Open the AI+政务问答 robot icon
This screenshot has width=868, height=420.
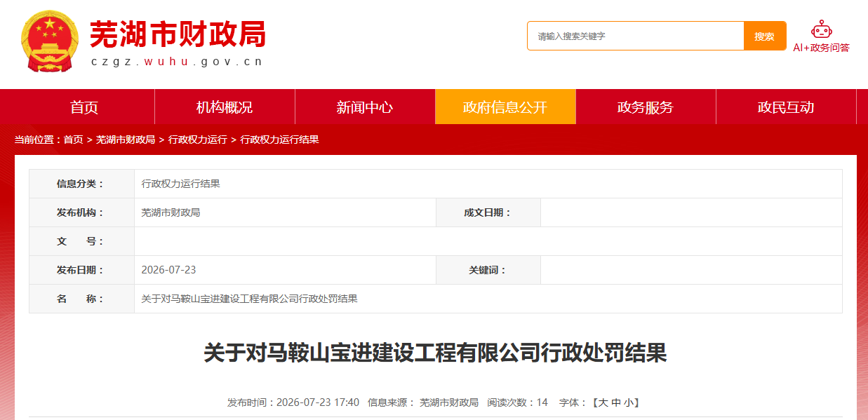click(821, 29)
